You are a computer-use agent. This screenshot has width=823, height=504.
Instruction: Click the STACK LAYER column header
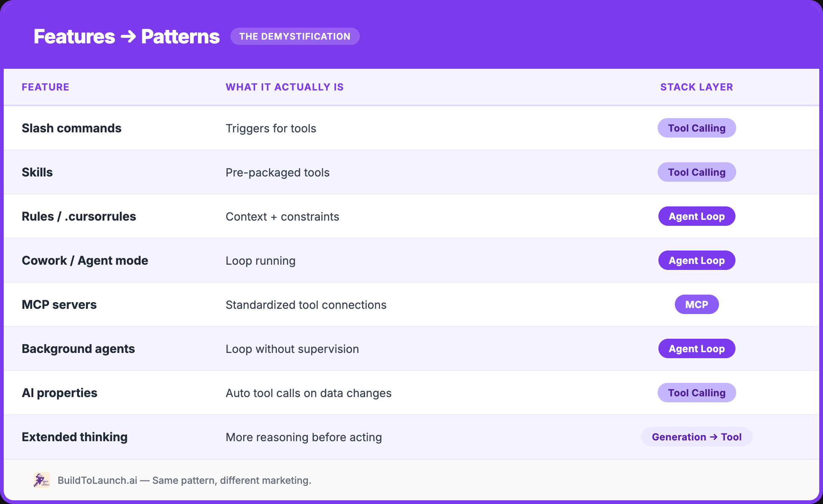pyautogui.click(x=697, y=87)
